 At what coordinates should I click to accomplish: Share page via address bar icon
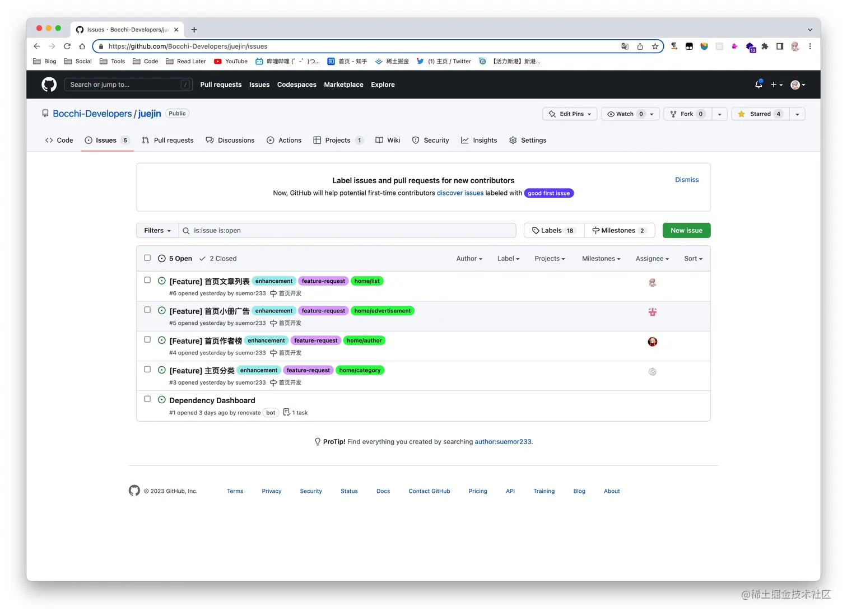[640, 46]
